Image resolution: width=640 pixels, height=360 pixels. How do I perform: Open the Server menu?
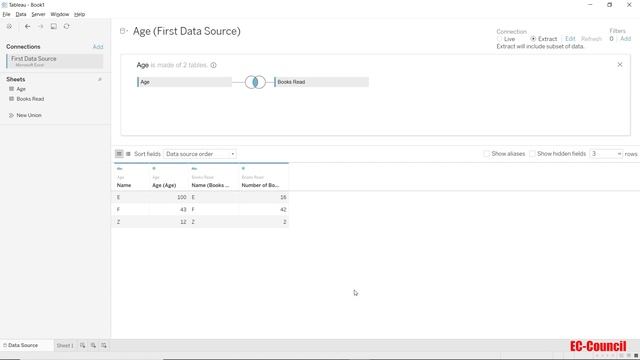click(38, 14)
